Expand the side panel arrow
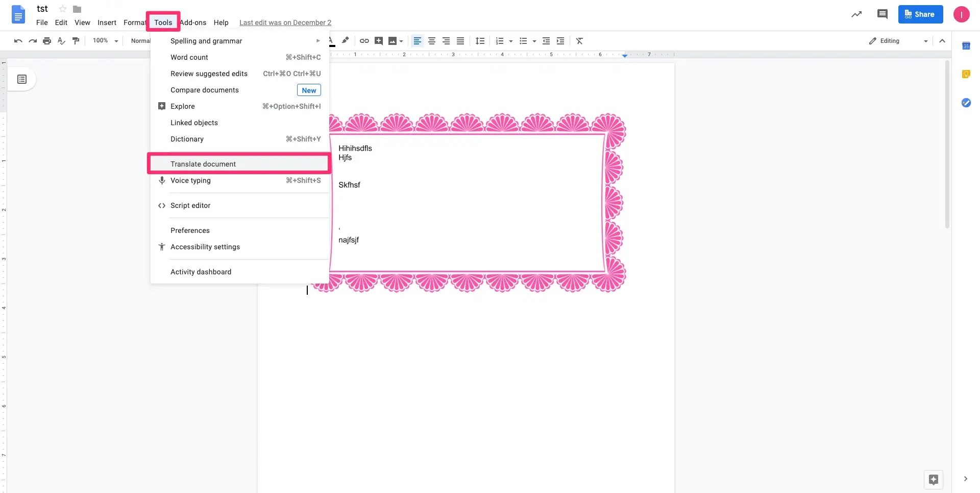This screenshot has height=493, width=980. [965, 479]
